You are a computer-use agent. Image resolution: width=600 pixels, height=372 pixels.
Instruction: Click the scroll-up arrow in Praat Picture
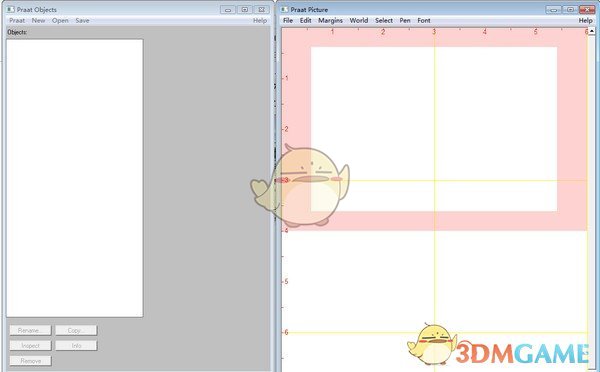[593, 31]
